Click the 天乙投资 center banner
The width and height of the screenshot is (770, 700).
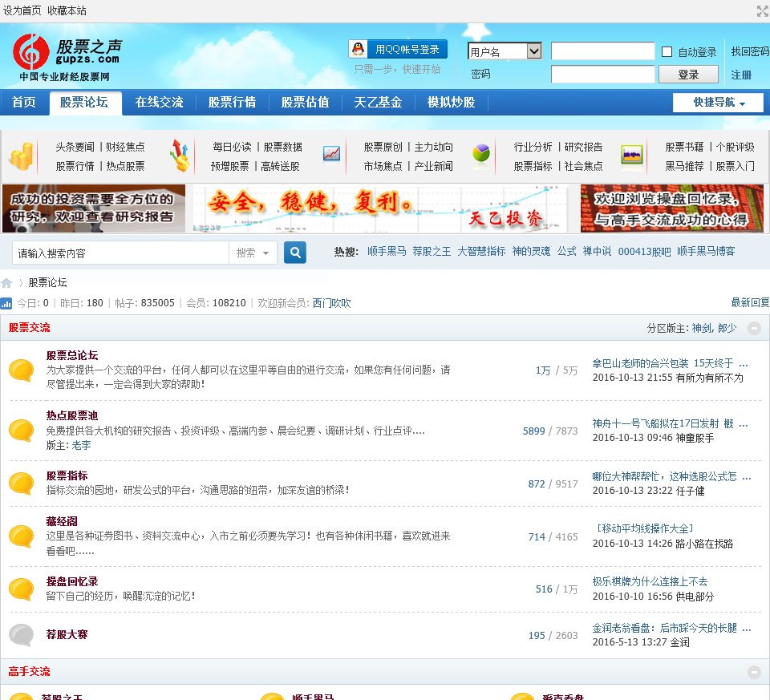[x=380, y=208]
